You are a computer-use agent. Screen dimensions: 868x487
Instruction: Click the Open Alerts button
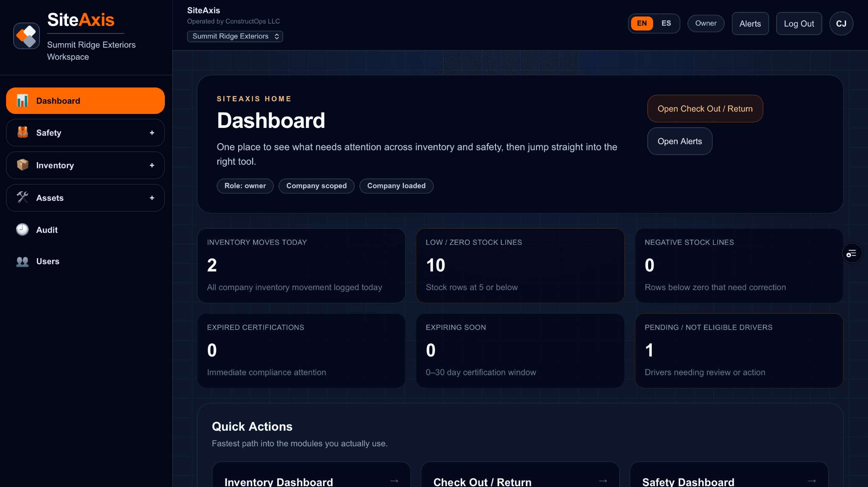(x=679, y=141)
